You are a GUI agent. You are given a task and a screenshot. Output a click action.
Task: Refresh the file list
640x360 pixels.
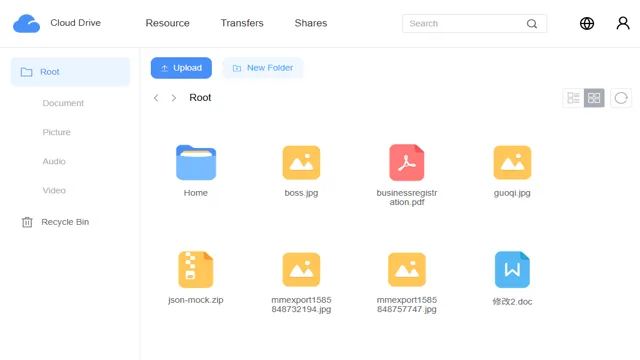621,98
